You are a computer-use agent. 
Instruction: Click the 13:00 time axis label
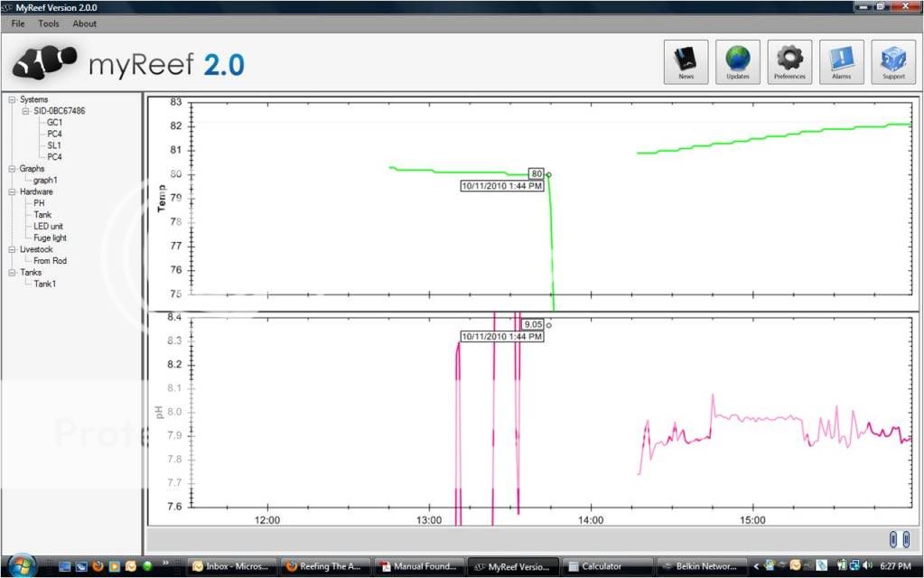[429, 520]
